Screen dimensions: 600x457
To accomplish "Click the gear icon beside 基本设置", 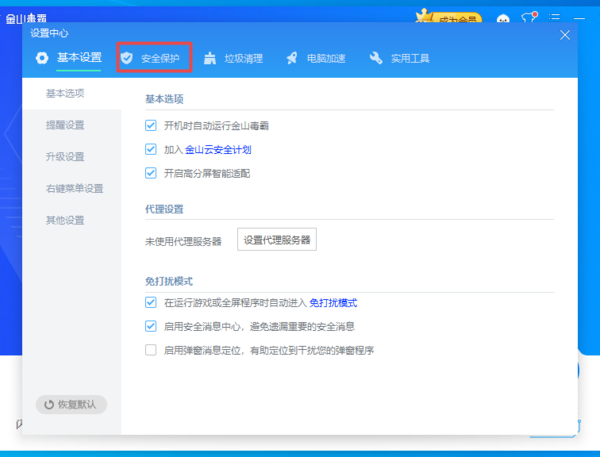I will [x=42, y=58].
